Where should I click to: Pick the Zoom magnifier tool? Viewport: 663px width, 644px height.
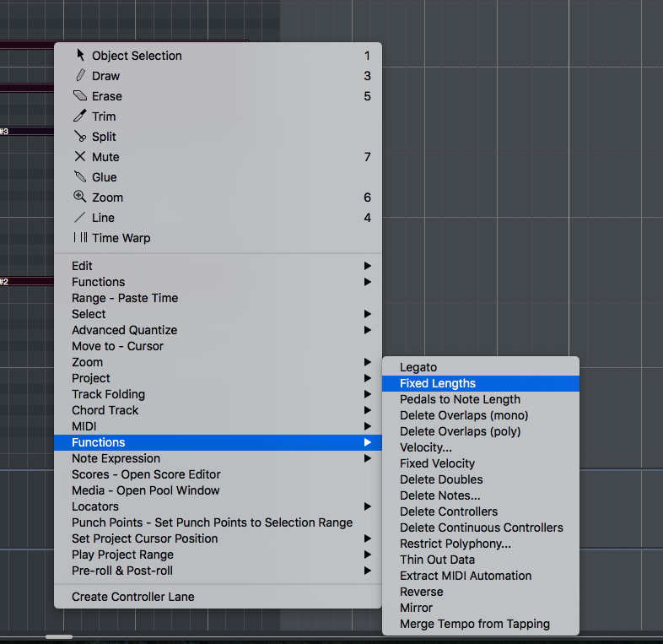[81, 198]
